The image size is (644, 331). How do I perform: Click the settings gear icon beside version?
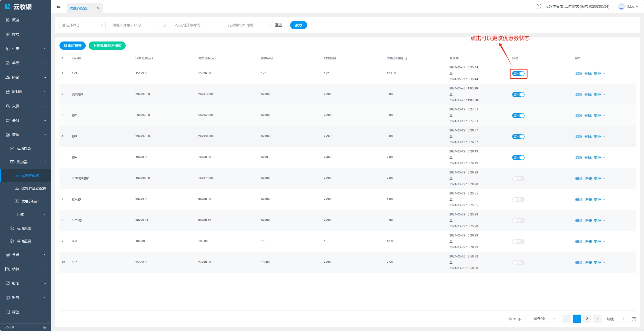tap(45, 327)
